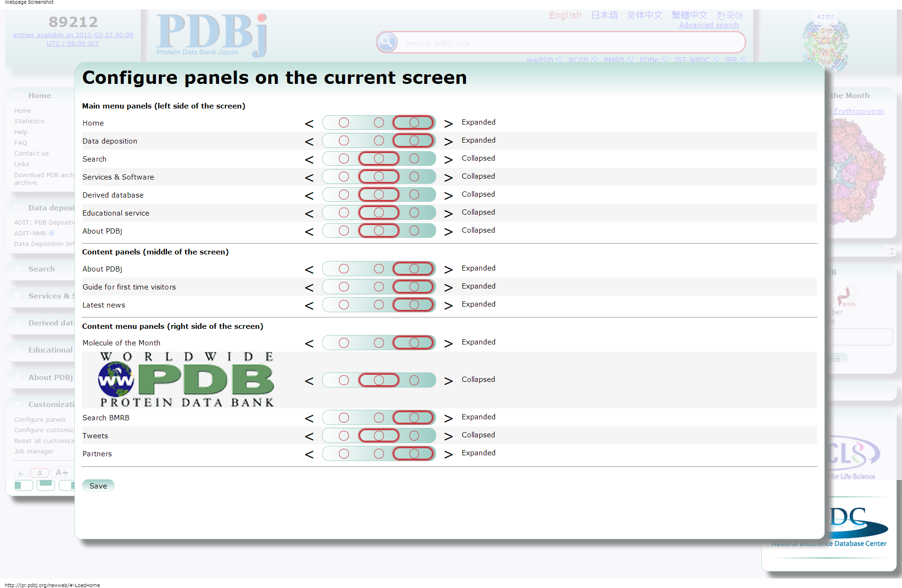This screenshot has height=588, width=902.
Task: Click the PDBj logo
Action: pyautogui.click(x=211, y=35)
